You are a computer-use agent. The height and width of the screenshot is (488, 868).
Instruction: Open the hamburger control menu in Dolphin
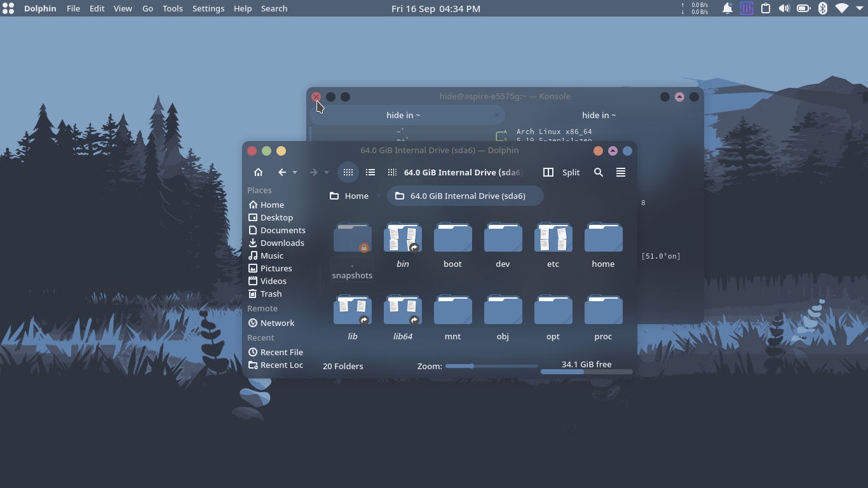(x=621, y=172)
